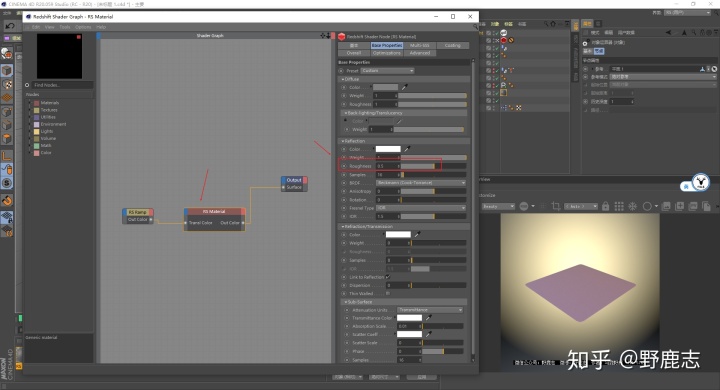The image size is (720, 390).
Task: Switch to the Base Properties tab
Action: [387, 45]
